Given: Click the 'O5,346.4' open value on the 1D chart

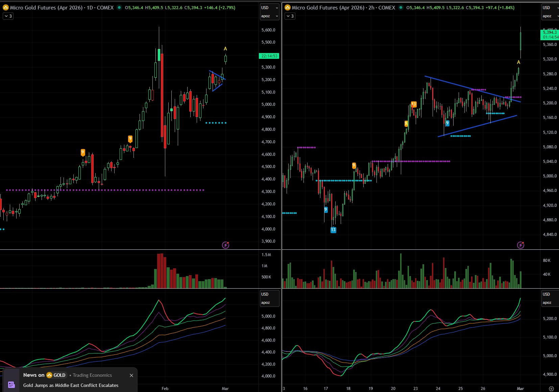Looking at the screenshot, I should 134,7.
